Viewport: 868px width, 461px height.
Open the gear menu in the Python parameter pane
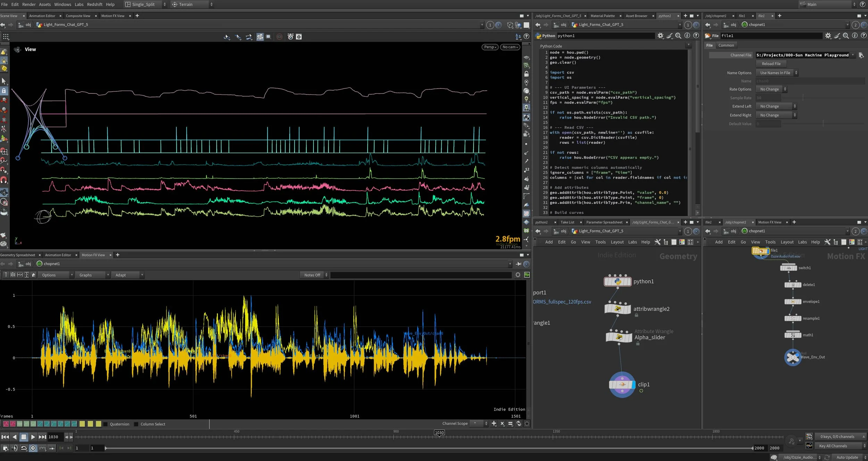pos(660,36)
